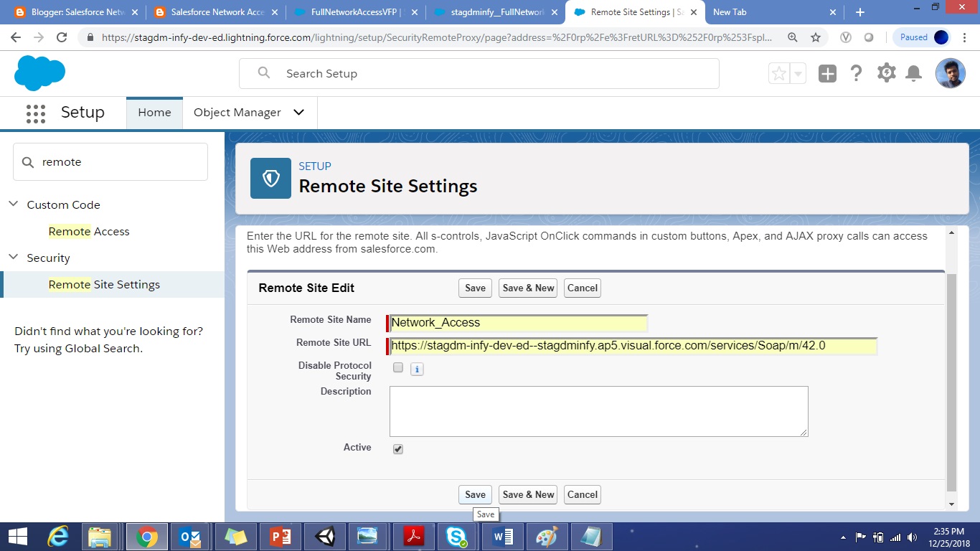Click the info icon beside Disable Protocol Security
Viewport: 980px width, 551px height.
pos(417,368)
